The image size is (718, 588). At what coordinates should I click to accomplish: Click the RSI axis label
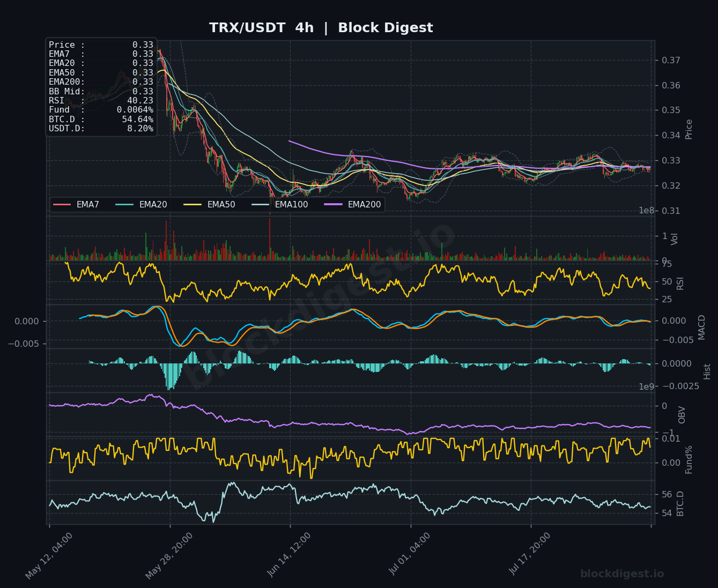click(680, 283)
